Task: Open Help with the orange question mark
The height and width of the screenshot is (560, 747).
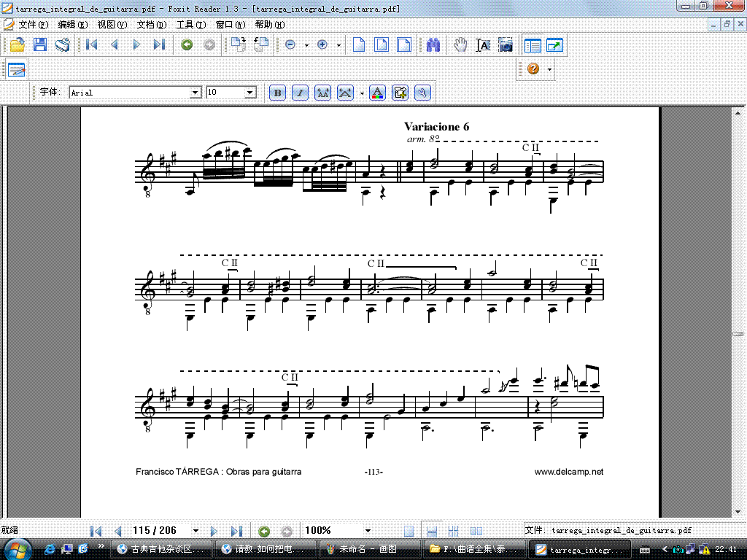Action: (x=533, y=69)
